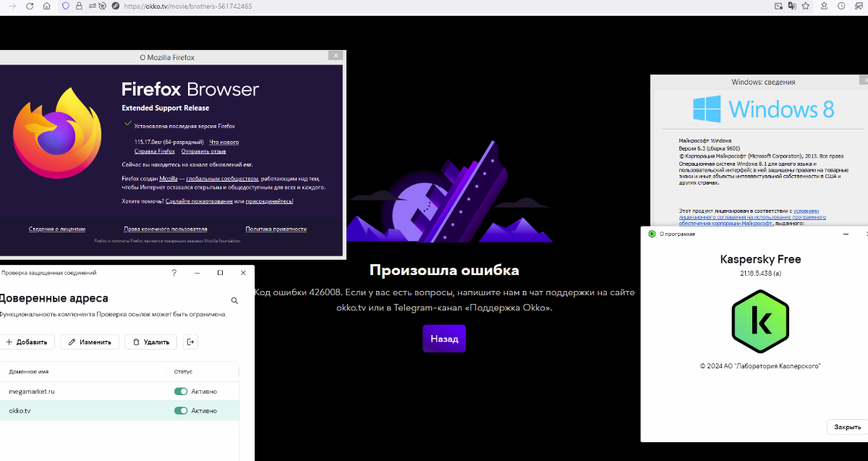
Task: Click the round extension icon before the URL
Action: coord(115,6)
